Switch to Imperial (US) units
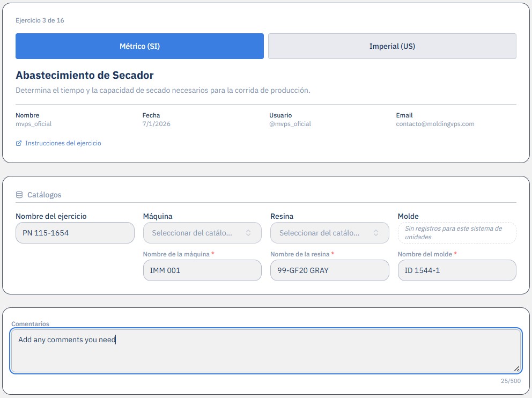This screenshot has width=532, height=398. tap(392, 46)
